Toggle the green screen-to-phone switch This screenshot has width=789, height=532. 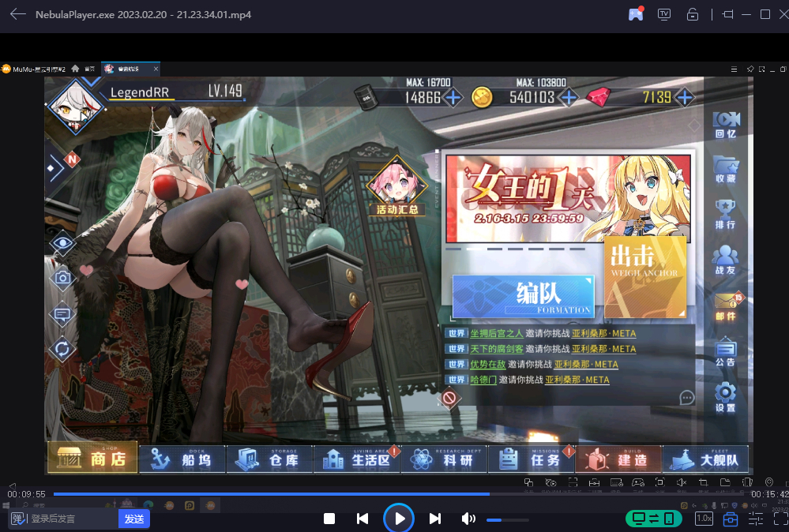click(x=654, y=519)
